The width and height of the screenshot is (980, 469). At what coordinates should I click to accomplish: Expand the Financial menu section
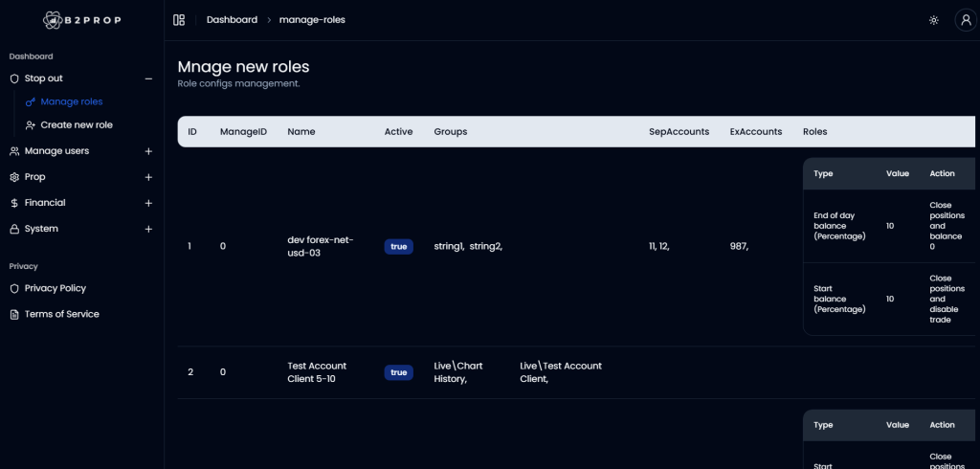[x=148, y=203]
